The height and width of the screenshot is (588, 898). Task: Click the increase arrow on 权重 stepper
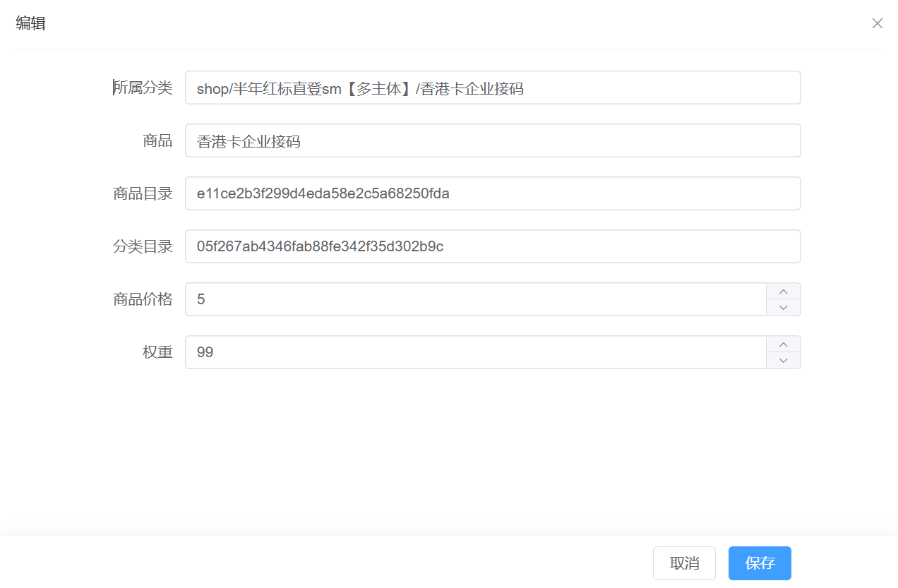[783, 343]
